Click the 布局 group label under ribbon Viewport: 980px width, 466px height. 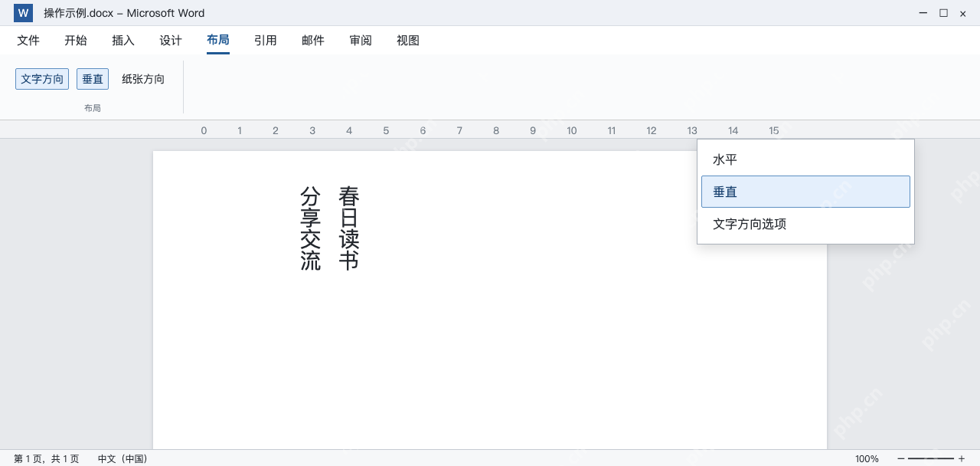pos(93,108)
